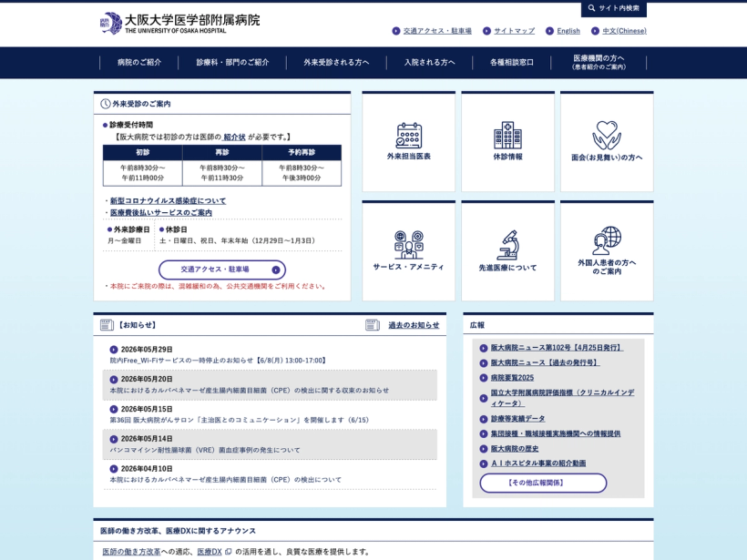Open the CPE 収束のお知らせ notice
This screenshot has height=560, width=747.
pos(250,391)
